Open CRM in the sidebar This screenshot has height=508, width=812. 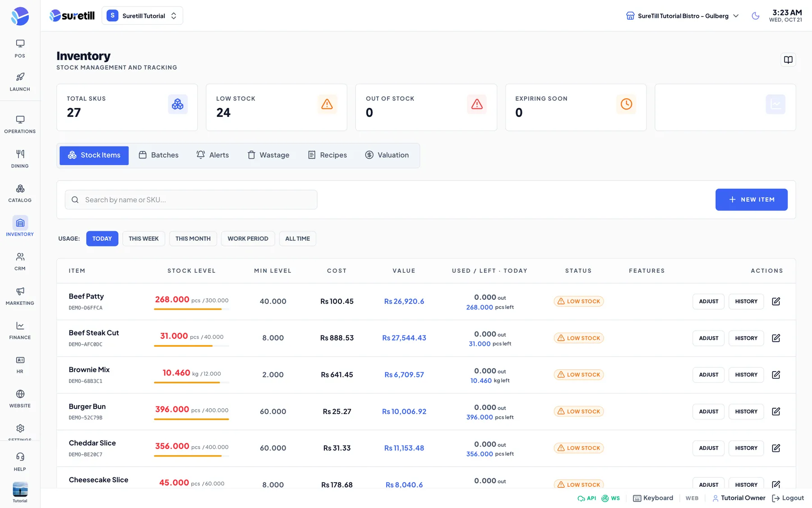[x=20, y=261]
